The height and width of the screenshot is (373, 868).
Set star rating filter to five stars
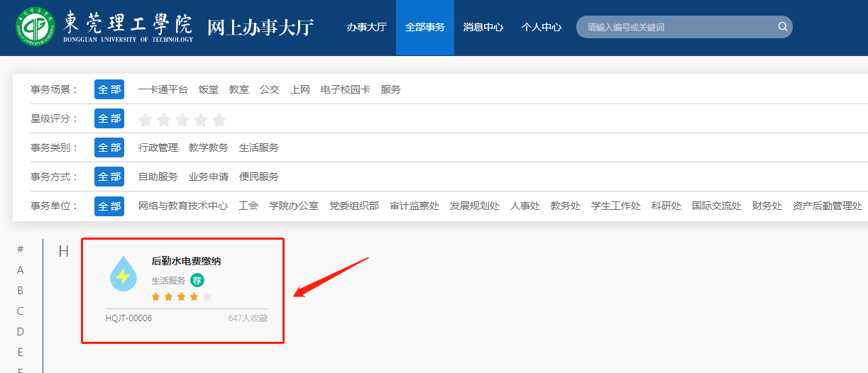click(x=219, y=119)
